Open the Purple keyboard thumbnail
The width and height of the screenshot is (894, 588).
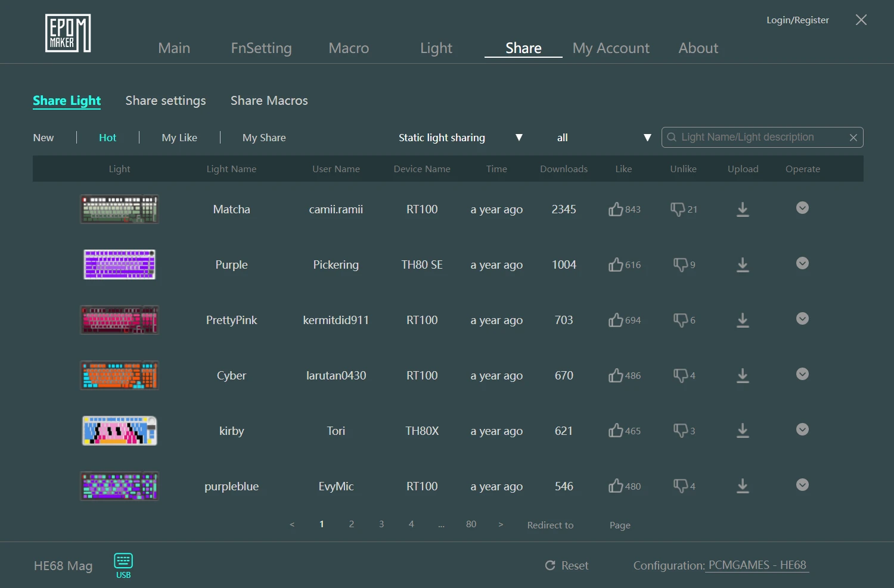(120, 265)
